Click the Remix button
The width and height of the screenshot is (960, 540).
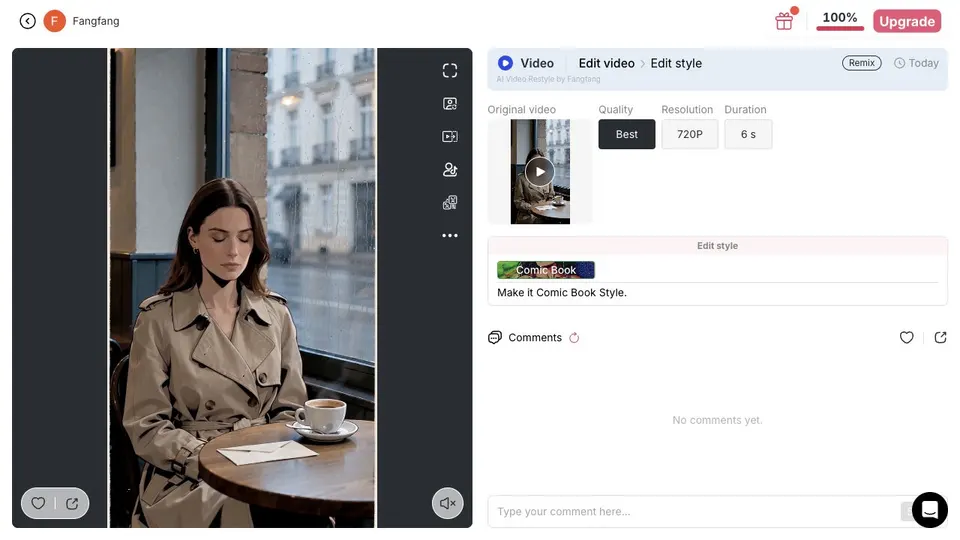pos(861,63)
